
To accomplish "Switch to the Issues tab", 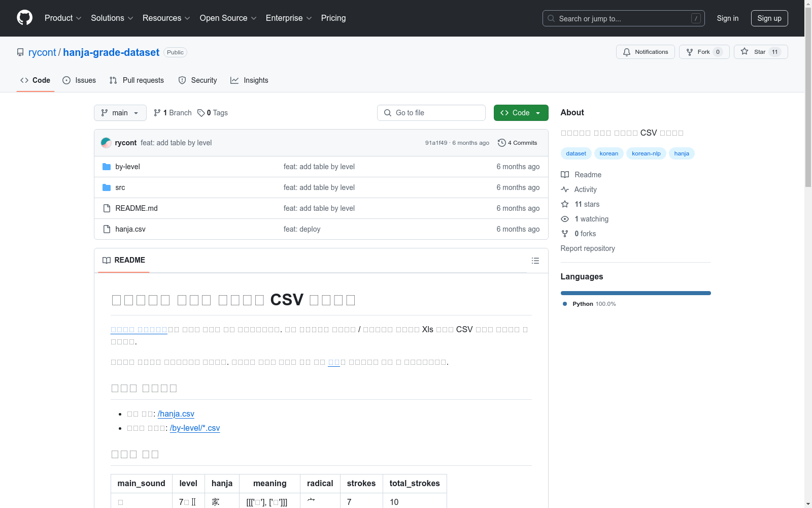I will pyautogui.click(x=79, y=80).
